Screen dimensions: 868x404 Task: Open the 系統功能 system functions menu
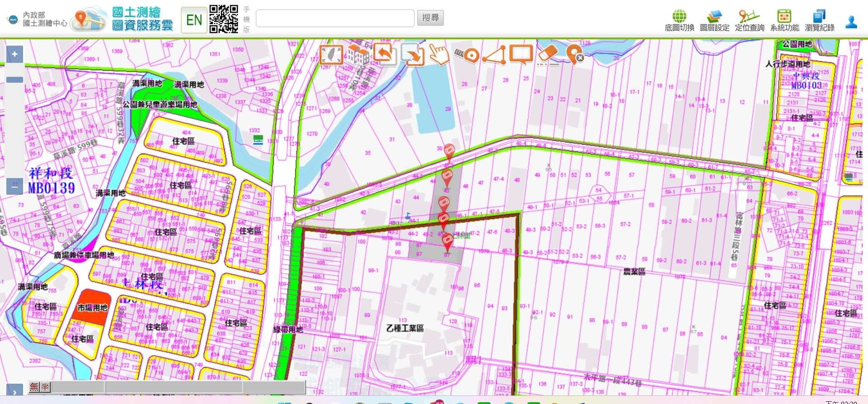[x=784, y=20]
